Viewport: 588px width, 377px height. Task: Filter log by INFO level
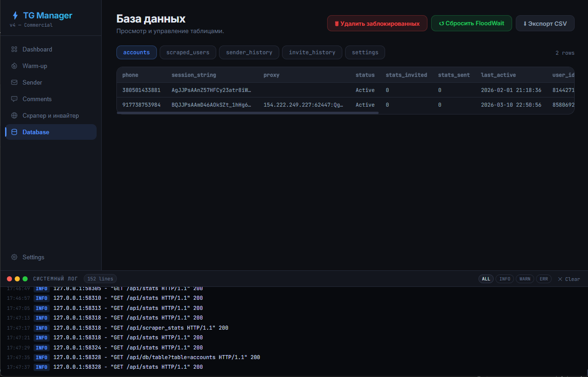click(x=505, y=279)
